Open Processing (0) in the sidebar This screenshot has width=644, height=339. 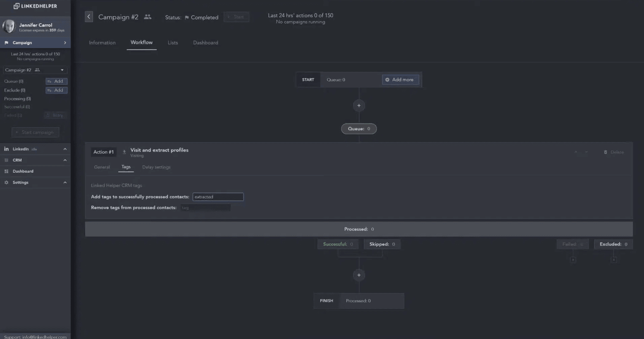[x=17, y=99]
